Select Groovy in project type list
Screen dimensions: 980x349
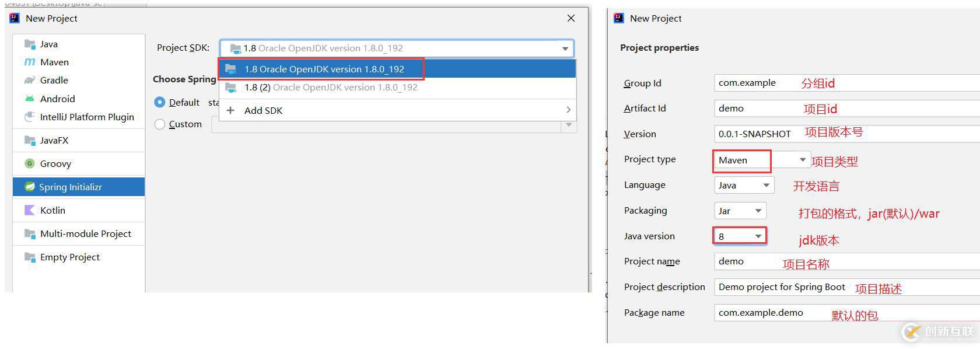[x=79, y=163]
